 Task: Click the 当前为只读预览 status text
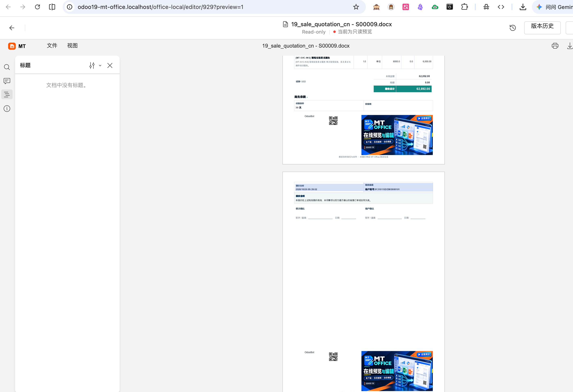tap(355, 32)
